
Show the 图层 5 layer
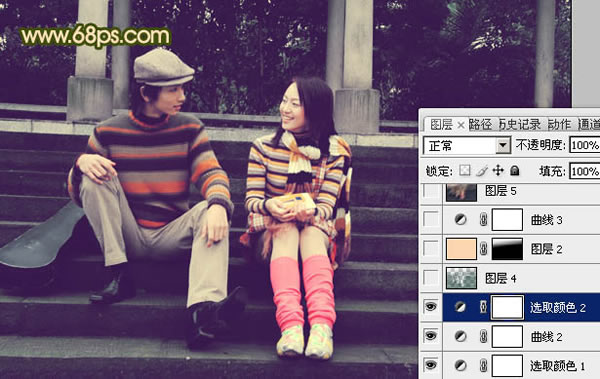[430, 191]
